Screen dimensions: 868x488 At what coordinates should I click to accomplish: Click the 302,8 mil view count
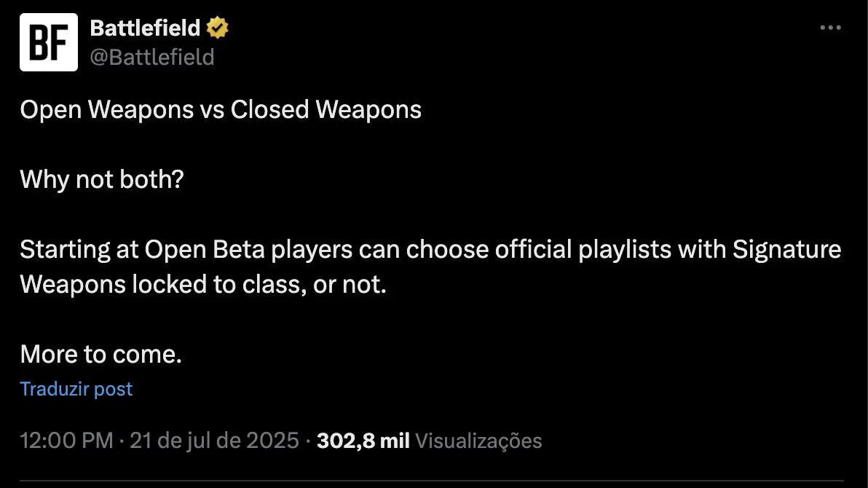tap(363, 441)
